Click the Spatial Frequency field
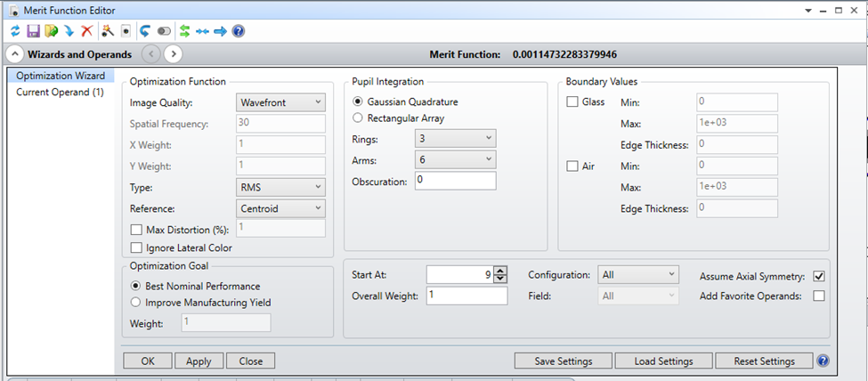Image resolution: width=868 pixels, height=381 pixels. 280,124
